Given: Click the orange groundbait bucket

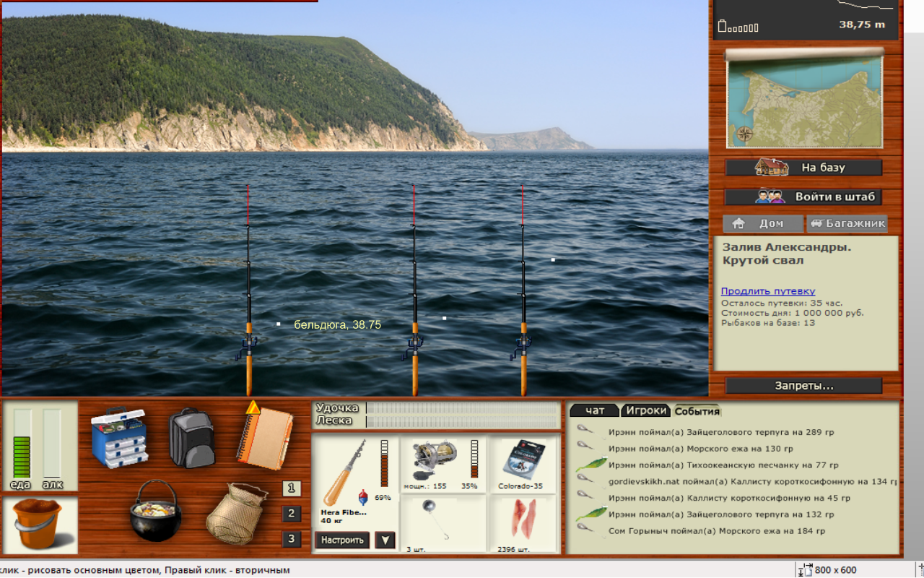Looking at the screenshot, I should click(40, 524).
